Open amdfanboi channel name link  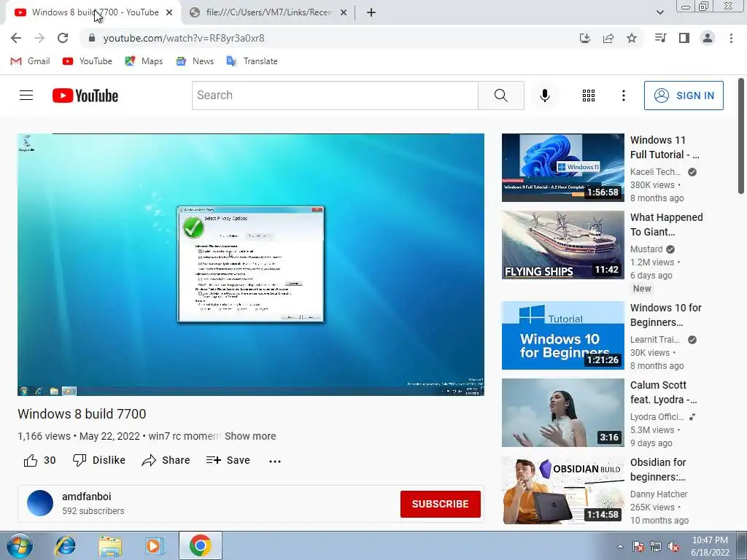tap(86, 497)
